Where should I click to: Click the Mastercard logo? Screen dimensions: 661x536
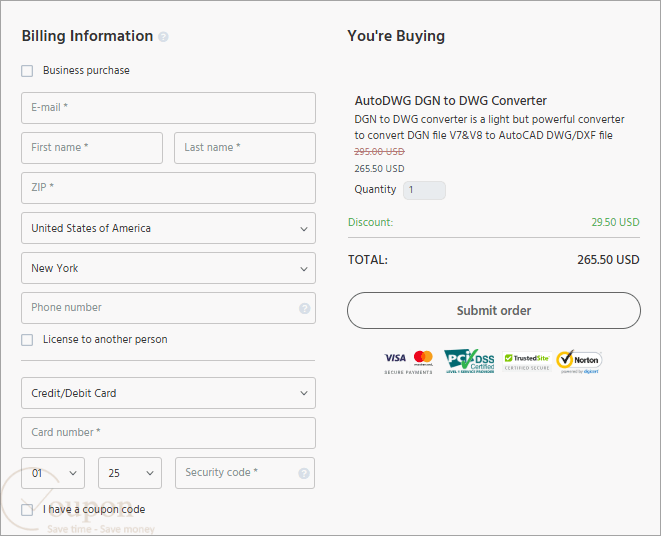point(423,358)
